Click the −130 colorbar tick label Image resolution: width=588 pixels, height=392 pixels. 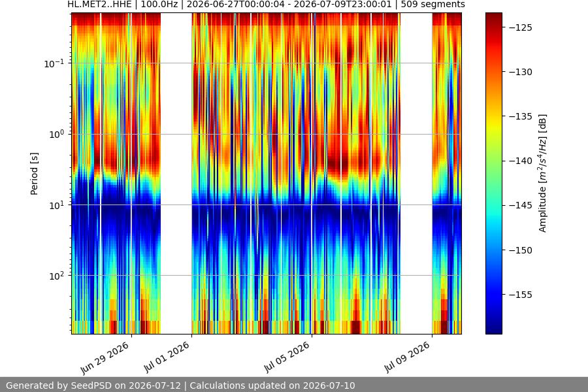pyautogui.click(x=521, y=72)
